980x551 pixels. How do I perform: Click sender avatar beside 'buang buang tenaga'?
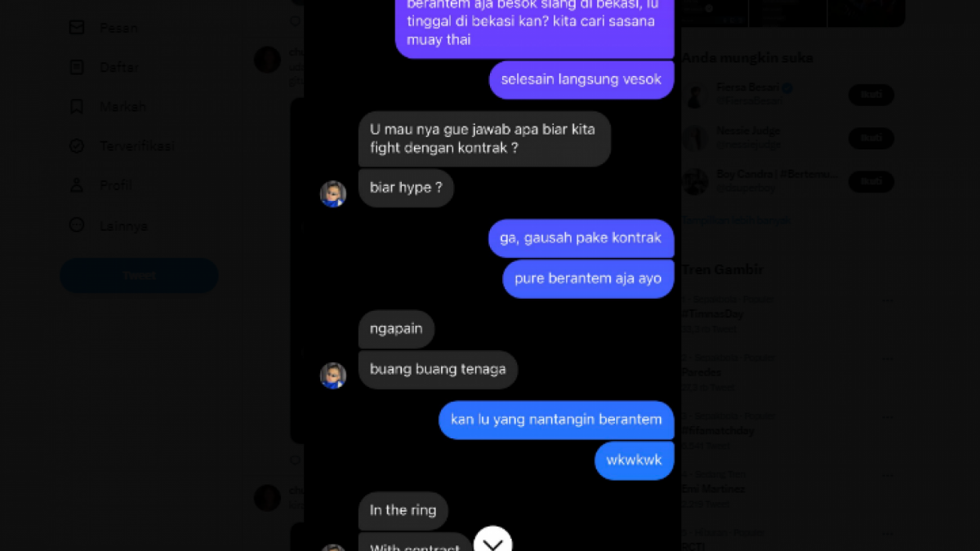click(333, 375)
